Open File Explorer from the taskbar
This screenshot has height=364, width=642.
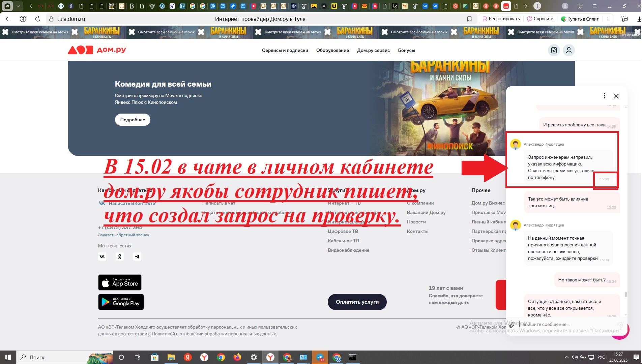(x=171, y=357)
